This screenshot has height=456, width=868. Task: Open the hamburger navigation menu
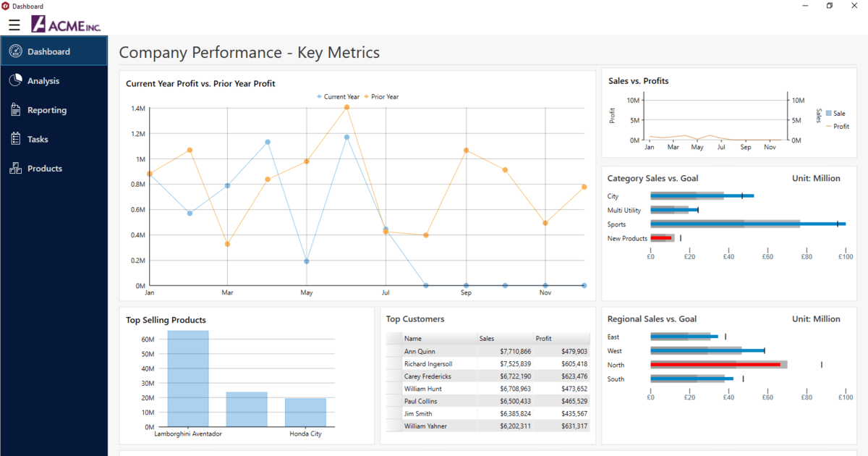[14, 24]
